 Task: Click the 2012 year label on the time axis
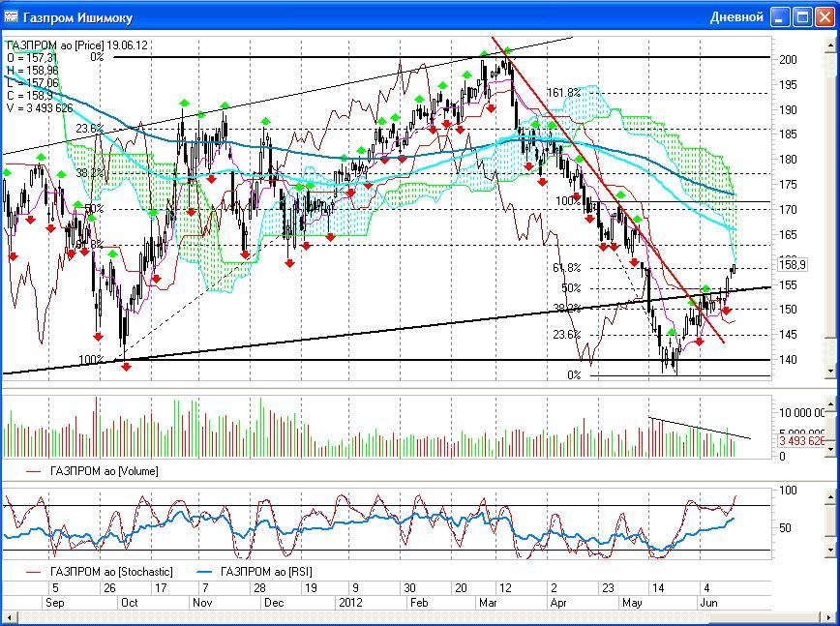(x=352, y=603)
